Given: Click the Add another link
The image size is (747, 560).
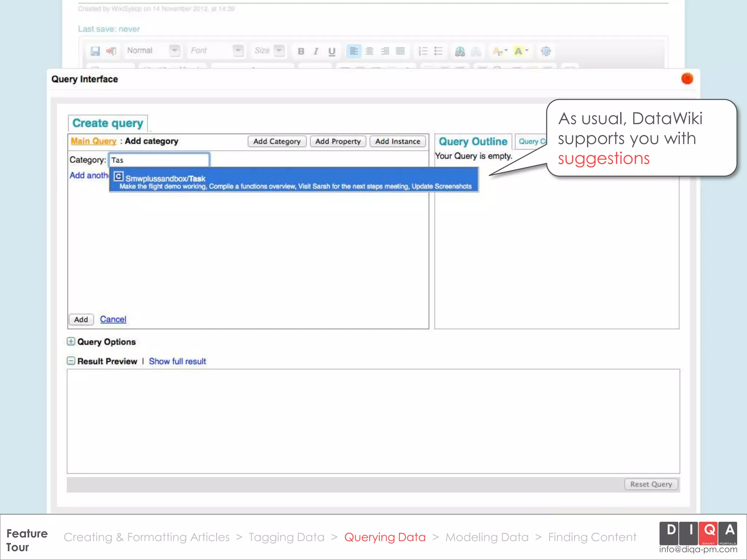Looking at the screenshot, I should (x=89, y=175).
